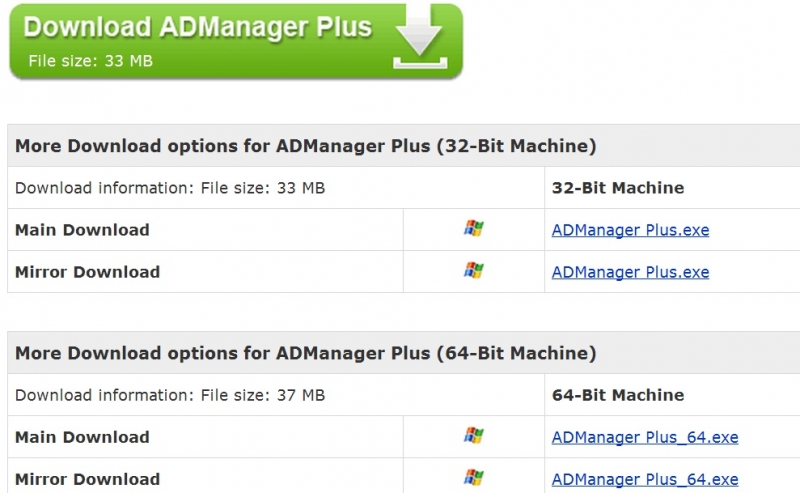This screenshot has width=800, height=493.
Task: Click the bold '32-Bit Machine' column label
Action: [x=618, y=188]
